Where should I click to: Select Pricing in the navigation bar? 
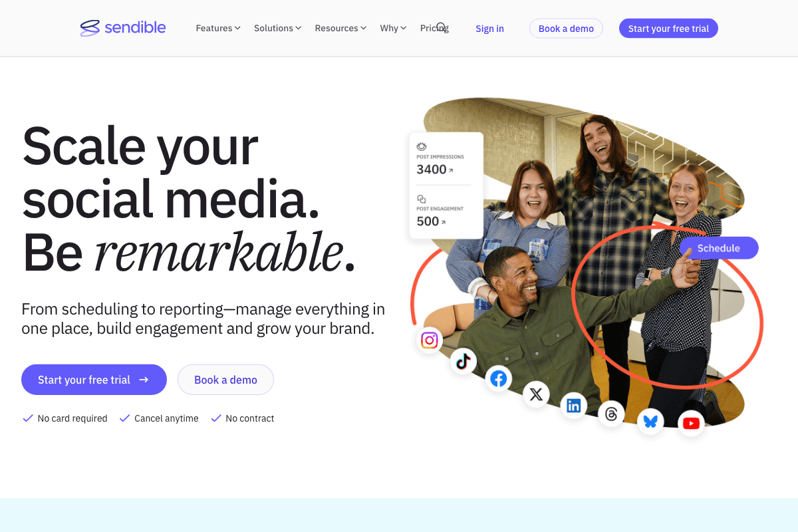coord(430,28)
